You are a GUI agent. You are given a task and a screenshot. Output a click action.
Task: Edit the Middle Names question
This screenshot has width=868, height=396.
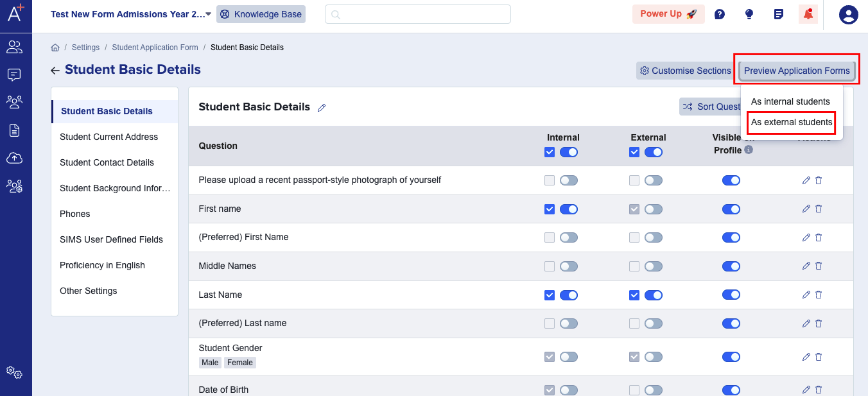pyautogui.click(x=806, y=266)
